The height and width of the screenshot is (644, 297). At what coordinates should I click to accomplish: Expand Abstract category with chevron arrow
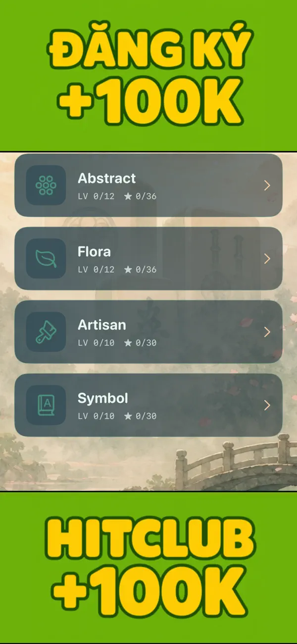(x=267, y=185)
